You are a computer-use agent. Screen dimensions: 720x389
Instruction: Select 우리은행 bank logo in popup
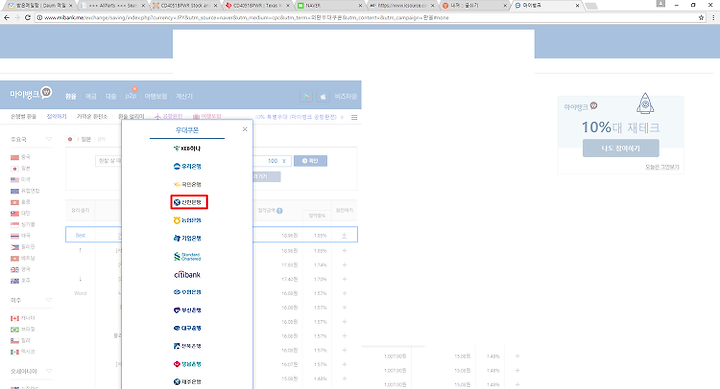[187, 166]
